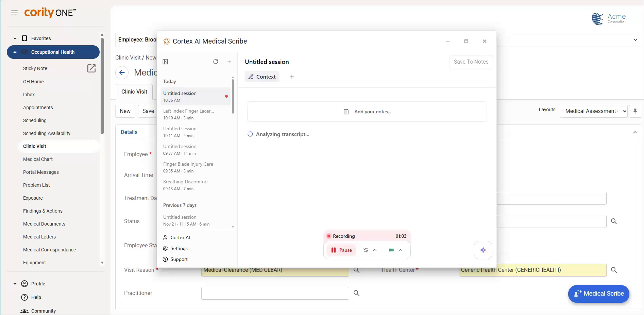Click the sparkle AI assistant icon
This screenshot has height=315, width=644.
(483, 250)
